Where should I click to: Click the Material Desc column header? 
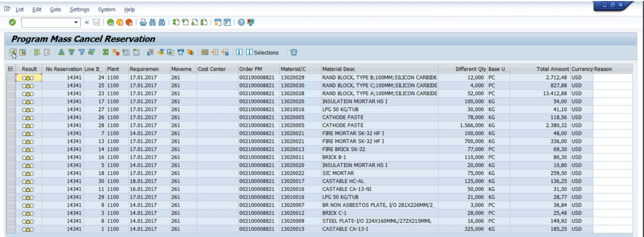tap(338, 69)
